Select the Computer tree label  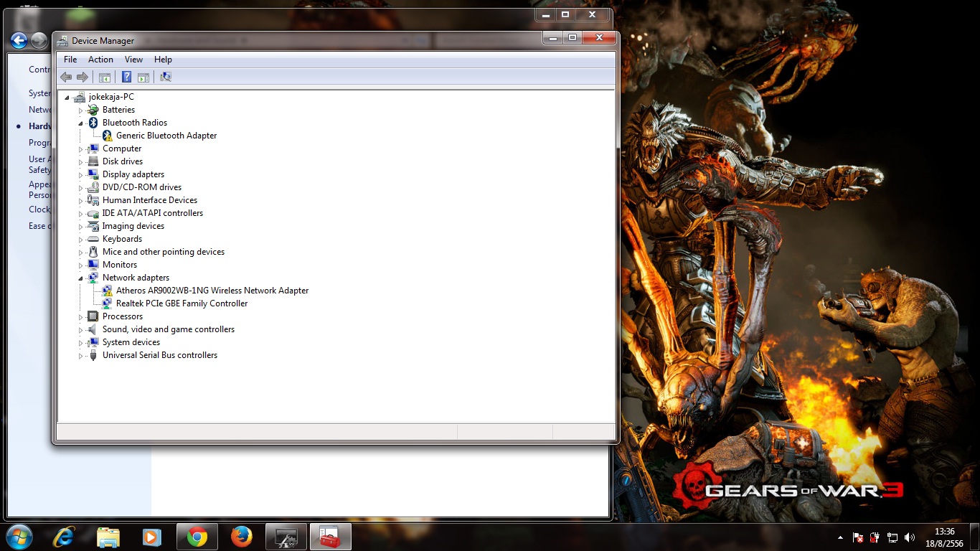point(122,149)
